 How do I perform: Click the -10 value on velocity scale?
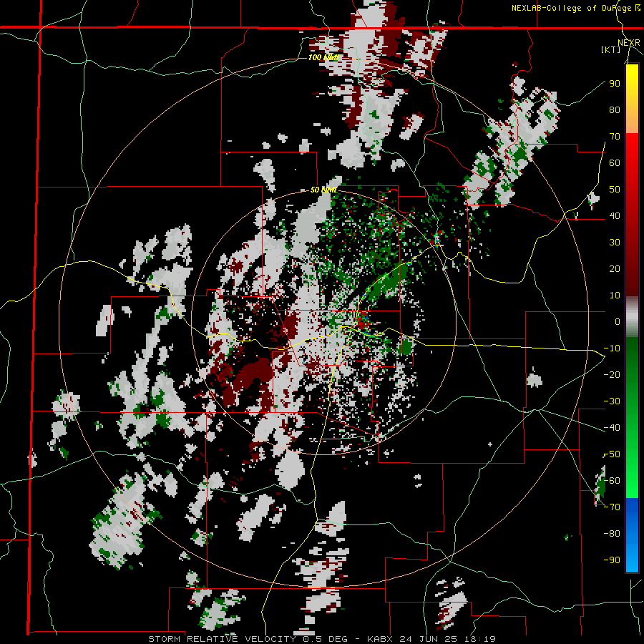pos(612,348)
